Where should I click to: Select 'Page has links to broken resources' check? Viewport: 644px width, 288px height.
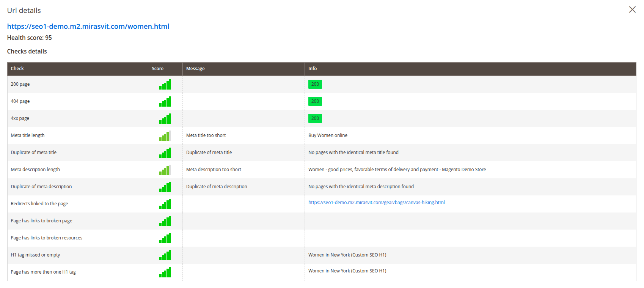coord(47,238)
